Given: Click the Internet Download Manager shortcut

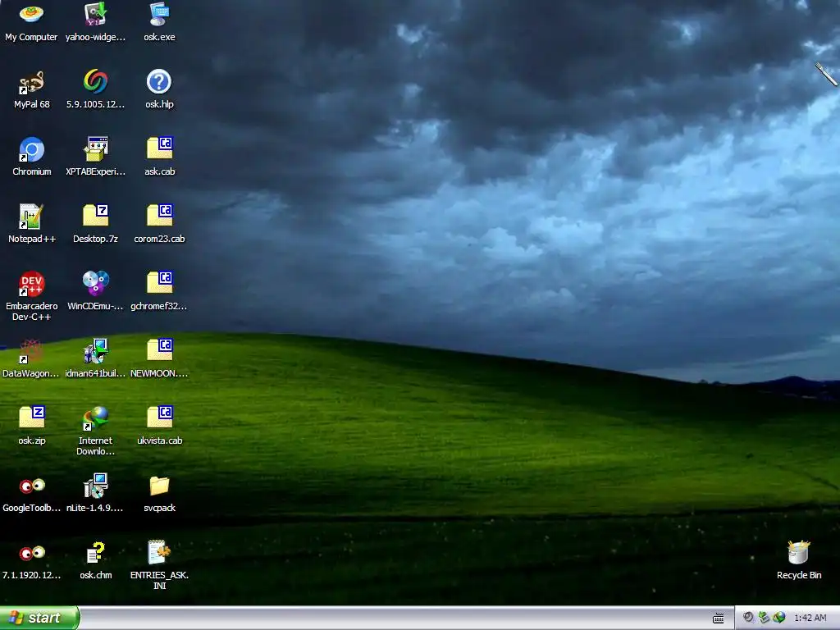Looking at the screenshot, I should pos(95,418).
